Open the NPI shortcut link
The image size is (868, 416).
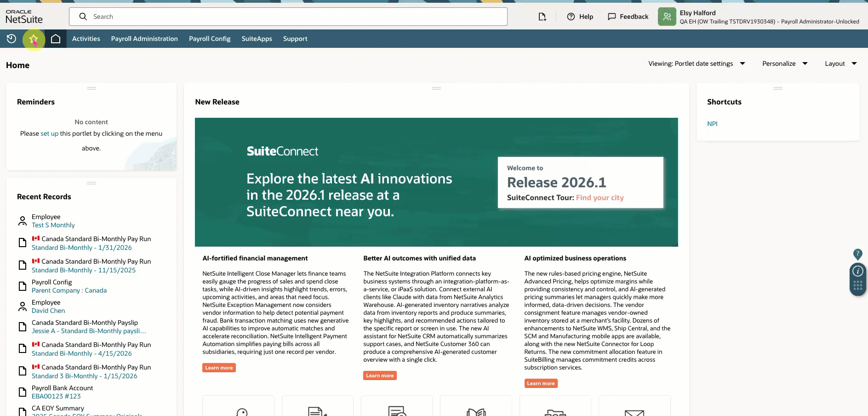coord(712,124)
